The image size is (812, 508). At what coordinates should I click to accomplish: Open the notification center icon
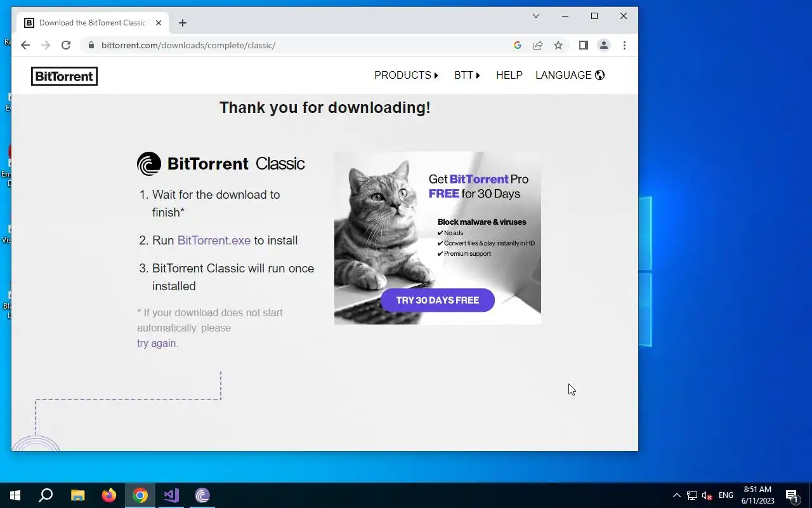(x=792, y=495)
